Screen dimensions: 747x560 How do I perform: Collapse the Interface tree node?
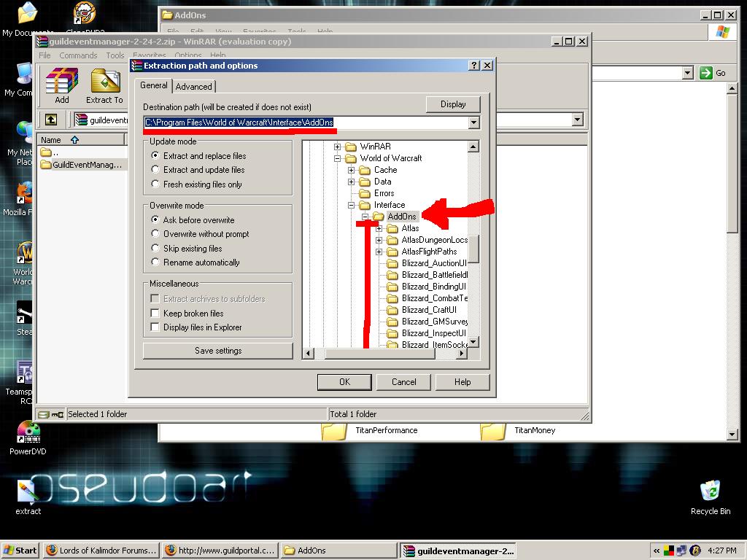pos(351,205)
